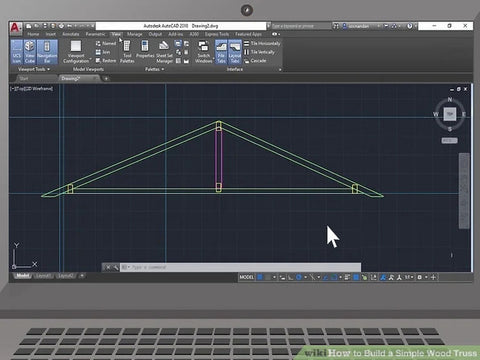The height and width of the screenshot is (360, 480).
Task: Open the Help question mark icon
Action: tap(410, 26)
